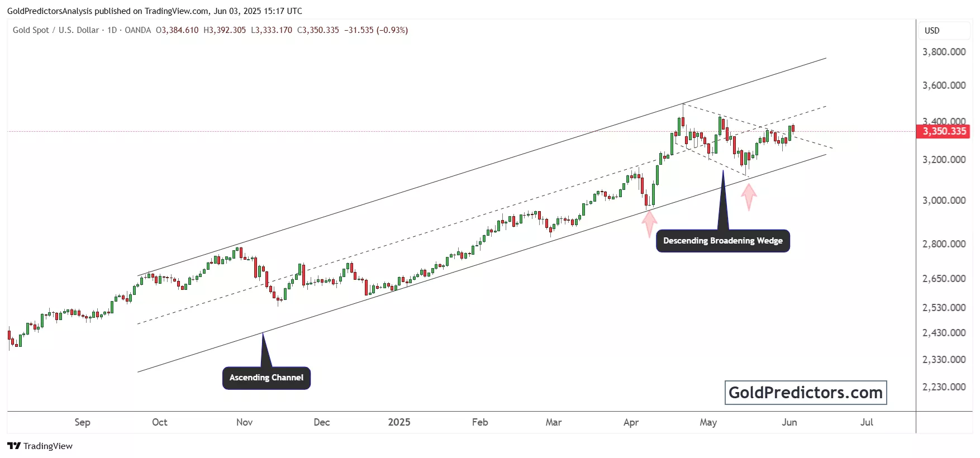This screenshot has width=980, height=458.
Task: Open the GoldPredictors.com watermark link
Action: [805, 393]
